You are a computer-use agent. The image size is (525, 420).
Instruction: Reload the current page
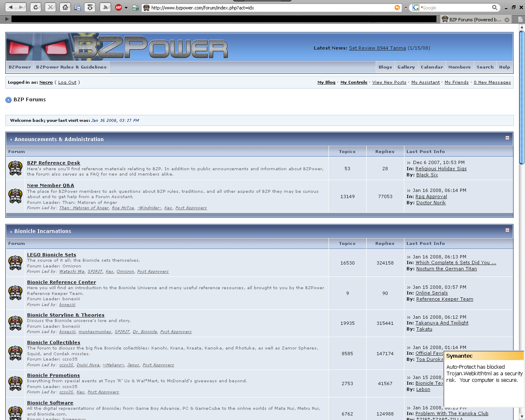(36, 7)
